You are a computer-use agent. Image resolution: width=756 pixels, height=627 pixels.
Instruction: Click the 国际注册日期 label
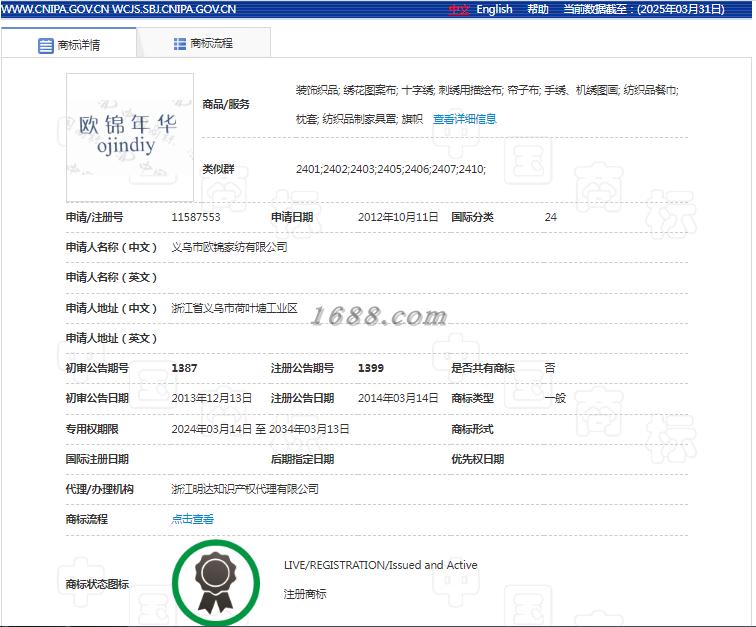tap(97, 460)
